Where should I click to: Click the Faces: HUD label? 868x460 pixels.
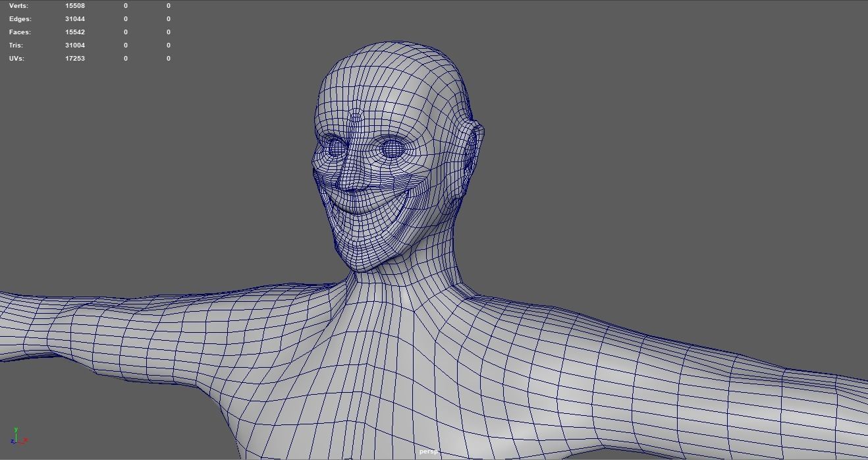coord(20,32)
